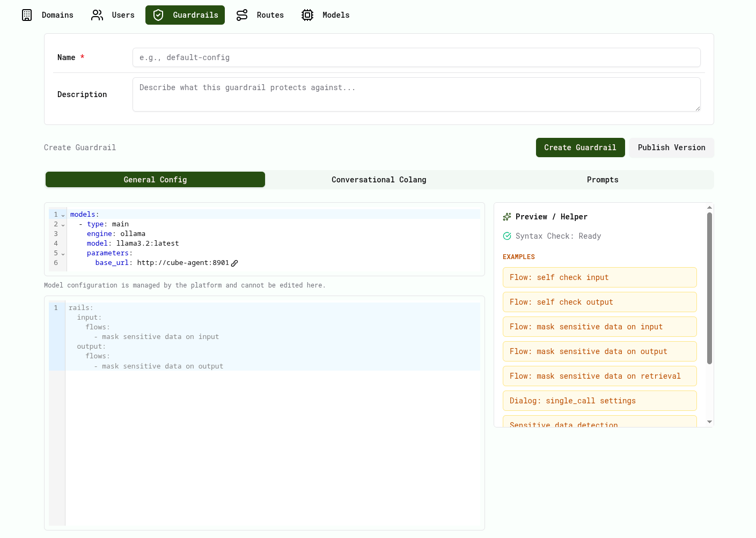Switch to the Prompts tab
756x538 pixels.
pyautogui.click(x=603, y=180)
